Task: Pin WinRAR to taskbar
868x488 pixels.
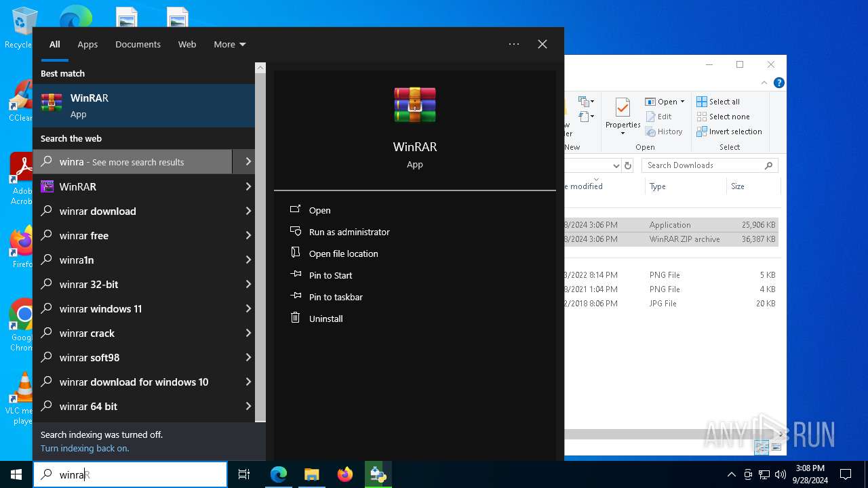Action: [336, 297]
